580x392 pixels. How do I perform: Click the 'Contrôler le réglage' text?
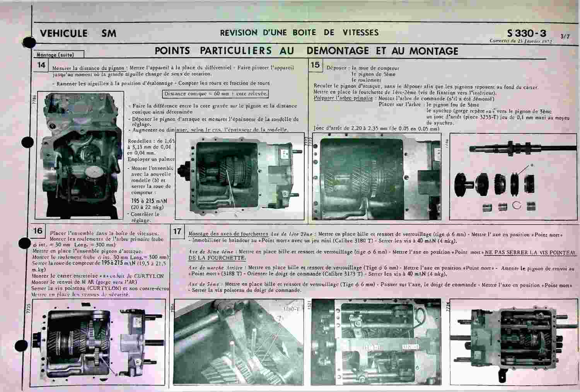[x=144, y=217]
